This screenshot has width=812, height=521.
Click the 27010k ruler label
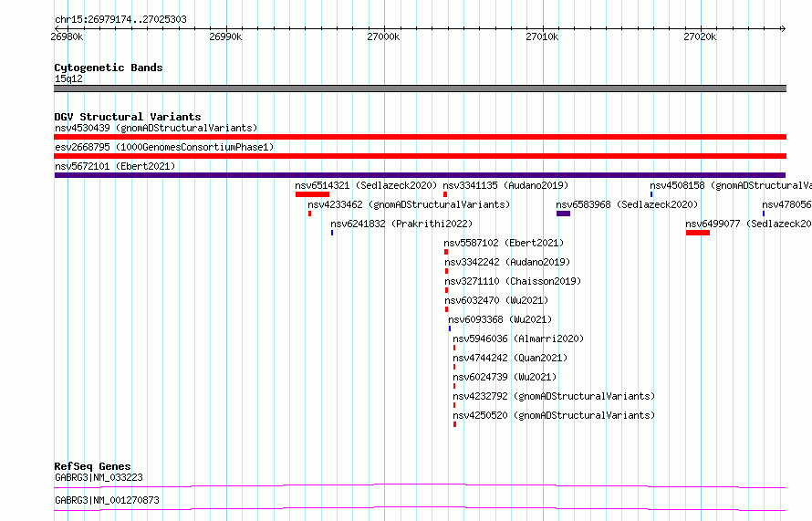[542, 37]
